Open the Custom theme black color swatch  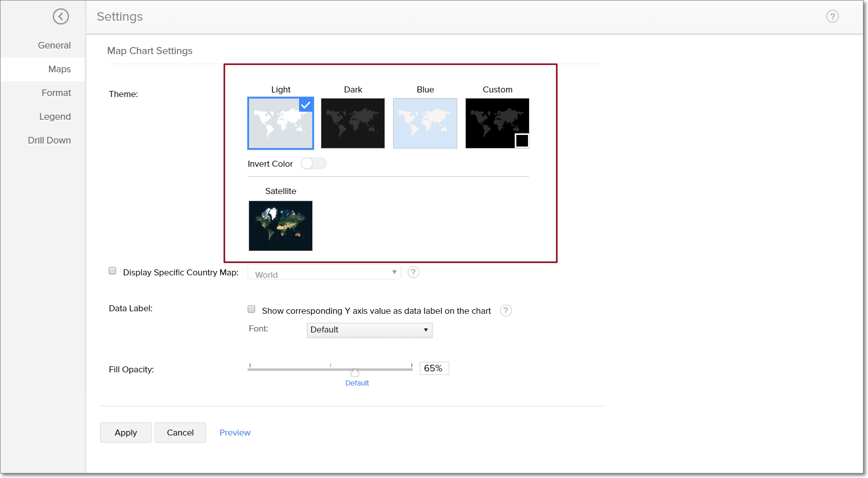tap(522, 140)
